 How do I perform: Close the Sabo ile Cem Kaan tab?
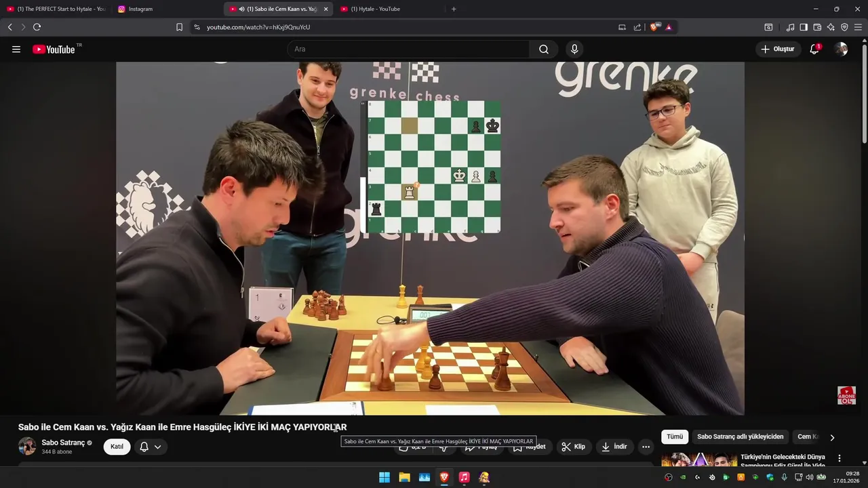pyautogui.click(x=325, y=9)
